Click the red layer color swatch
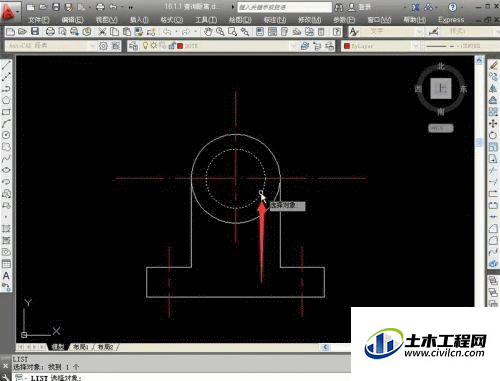This screenshot has height=381, width=500. click(180, 46)
